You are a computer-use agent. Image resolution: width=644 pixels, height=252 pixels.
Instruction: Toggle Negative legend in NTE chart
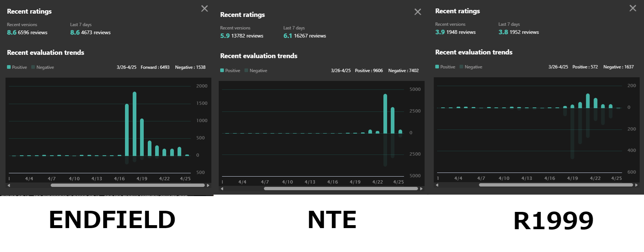click(256, 71)
